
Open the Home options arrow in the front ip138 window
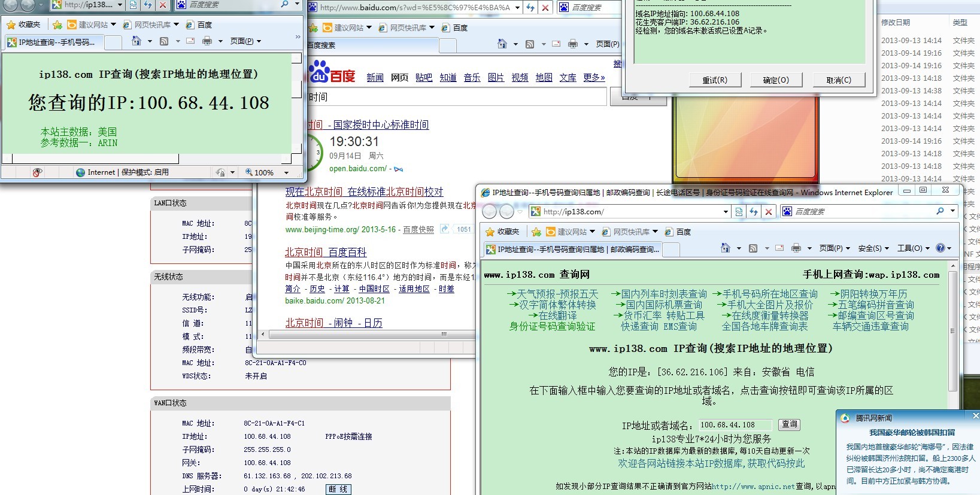[739, 248]
